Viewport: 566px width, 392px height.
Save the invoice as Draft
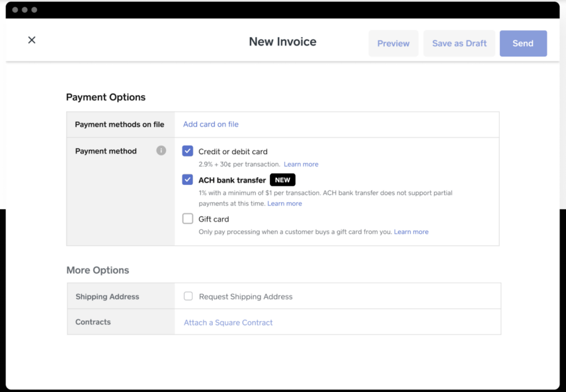click(459, 44)
